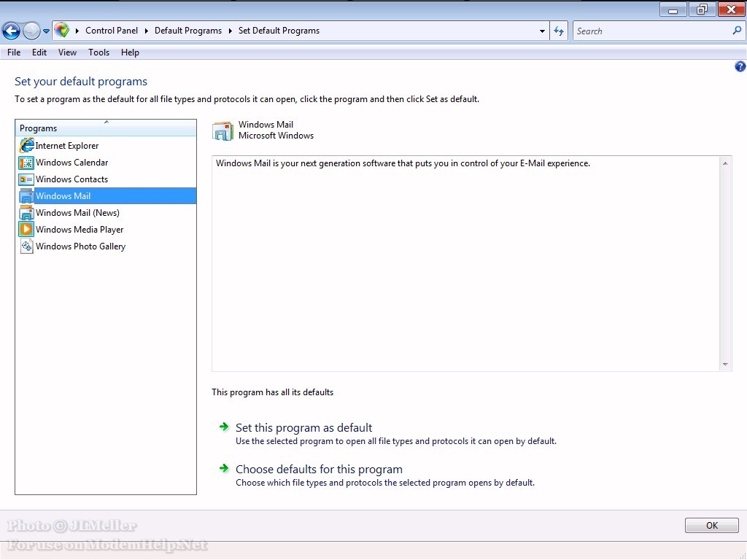Select the Windows Contacts program name

72,179
